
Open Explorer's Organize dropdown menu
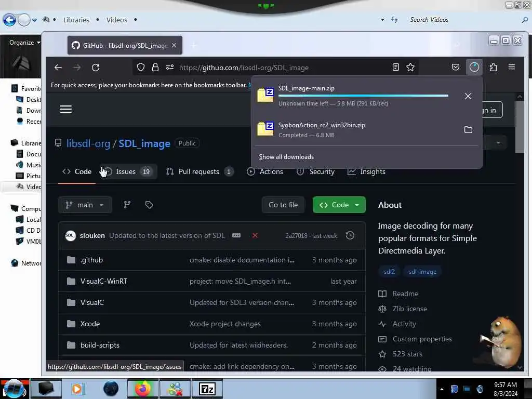pos(25,43)
